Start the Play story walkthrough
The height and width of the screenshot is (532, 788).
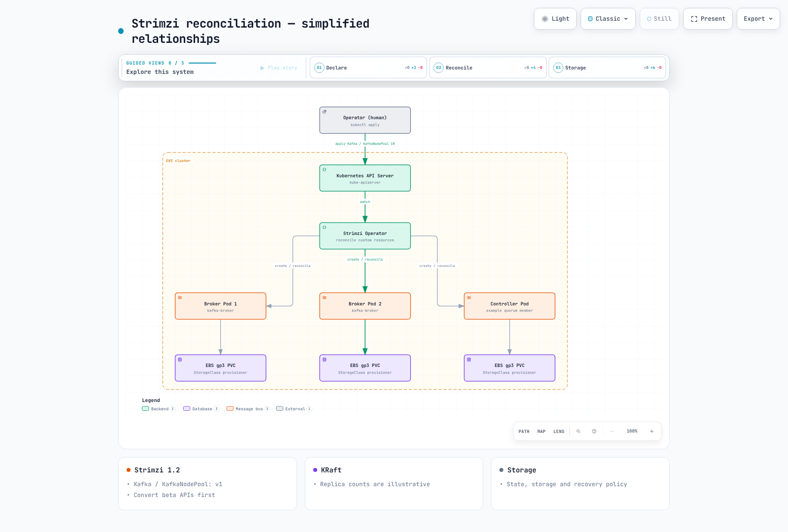tap(279, 68)
